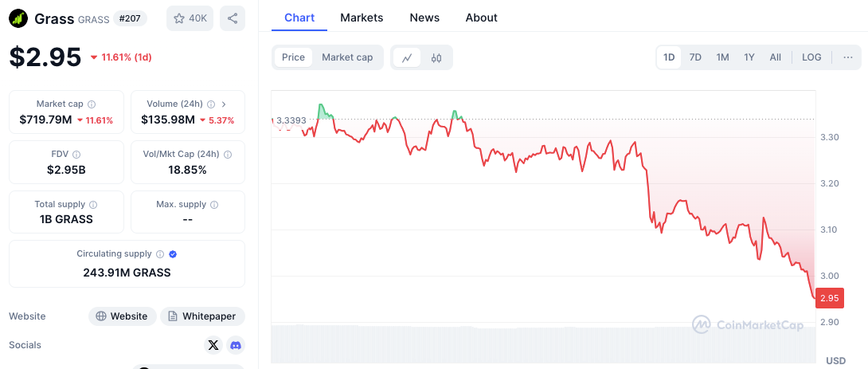This screenshot has height=369, width=868.
Task: Click the star watchlist icon showing 40K
Action: tap(190, 18)
